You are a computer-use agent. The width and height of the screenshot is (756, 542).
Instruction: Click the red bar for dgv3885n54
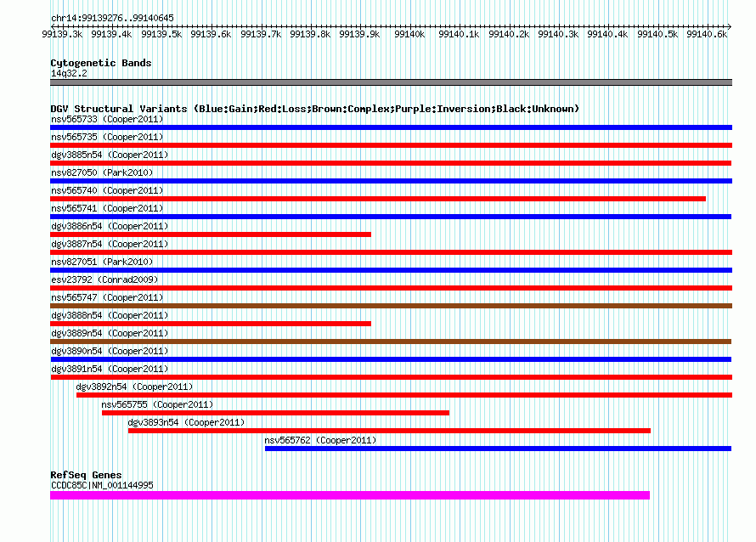click(x=391, y=163)
